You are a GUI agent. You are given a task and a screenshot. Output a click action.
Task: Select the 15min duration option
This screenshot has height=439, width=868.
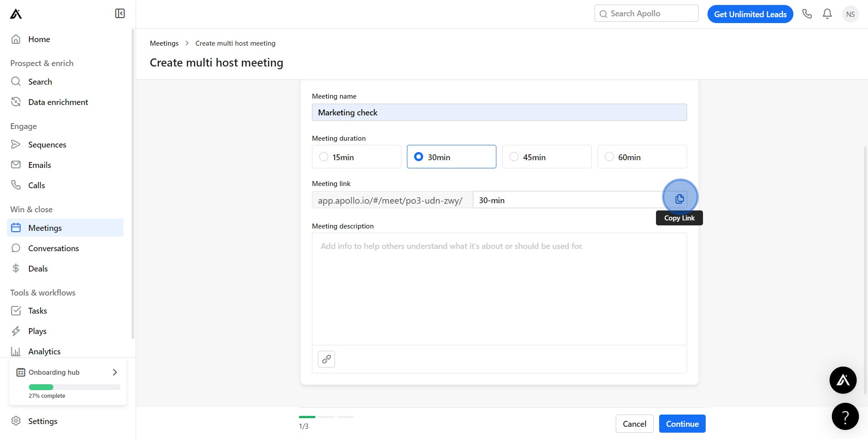point(357,157)
